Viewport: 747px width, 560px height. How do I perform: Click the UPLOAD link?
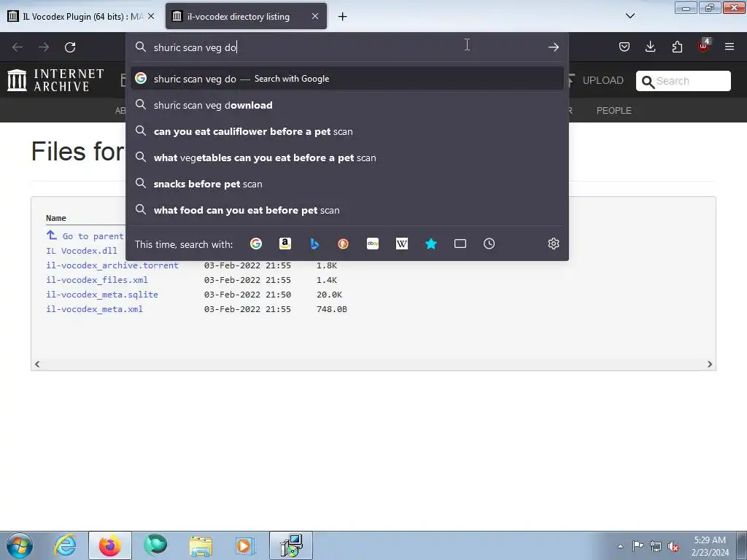(603, 80)
